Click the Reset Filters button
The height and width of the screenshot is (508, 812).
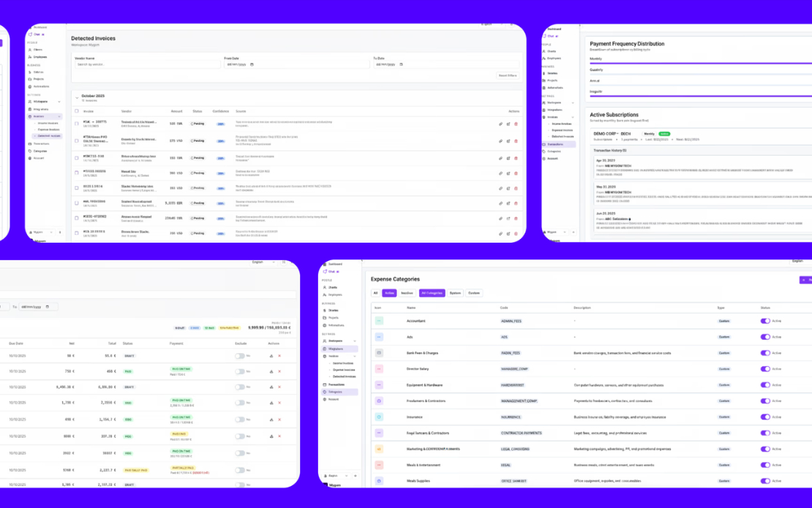[x=507, y=75]
